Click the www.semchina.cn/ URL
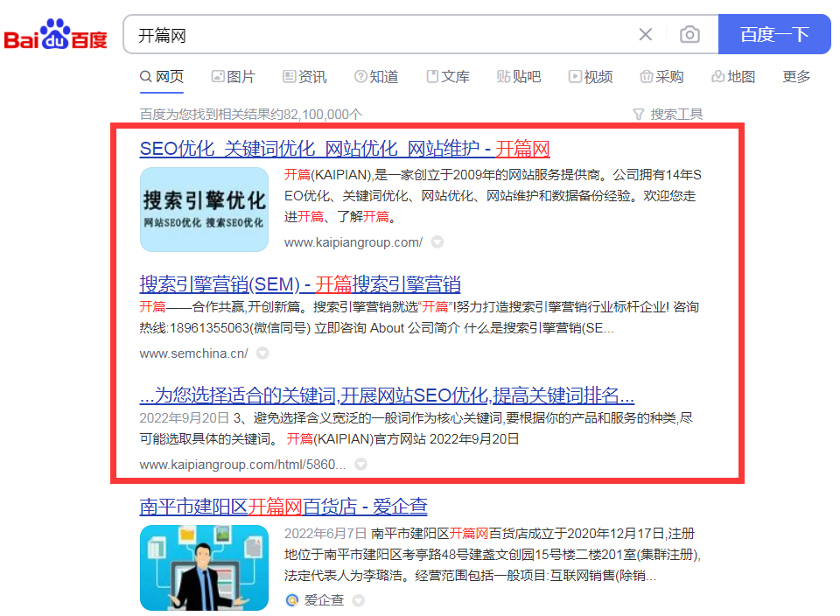 [x=193, y=353]
